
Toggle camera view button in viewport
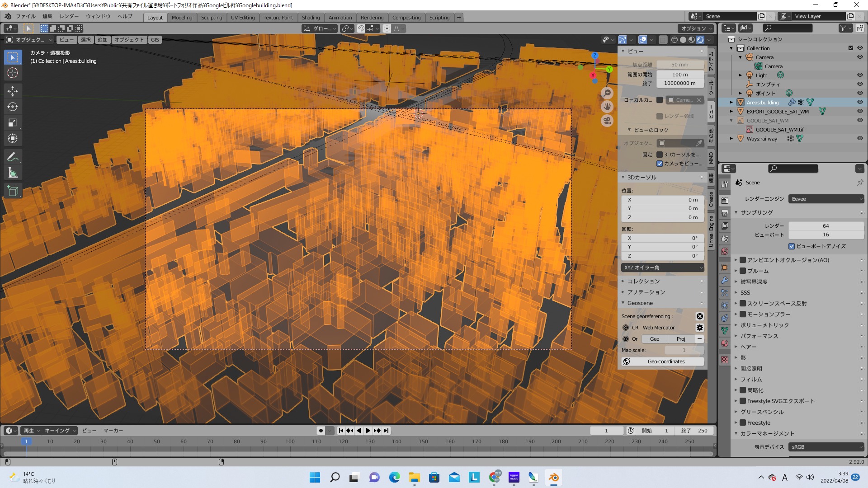pos(607,121)
